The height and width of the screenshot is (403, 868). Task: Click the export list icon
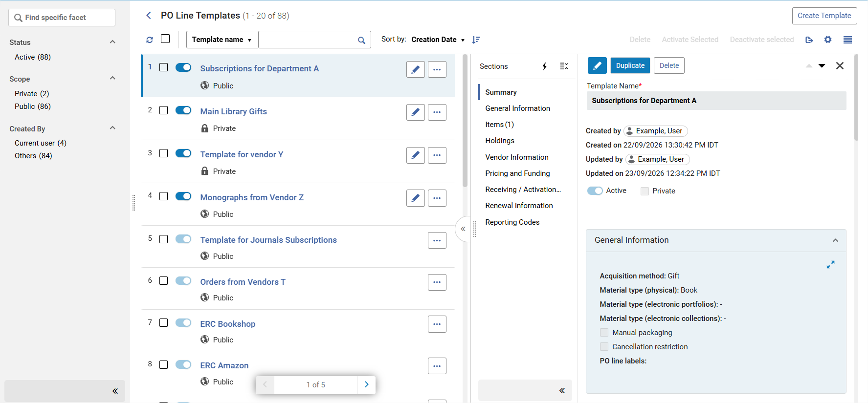click(x=809, y=40)
